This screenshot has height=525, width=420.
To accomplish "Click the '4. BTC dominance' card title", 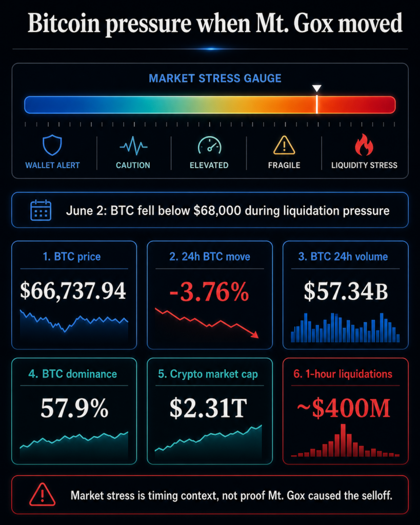I will click(x=73, y=374).
